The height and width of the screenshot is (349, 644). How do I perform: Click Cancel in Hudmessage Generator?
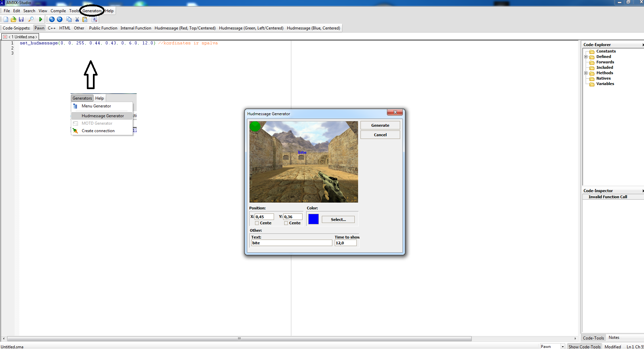click(x=380, y=135)
